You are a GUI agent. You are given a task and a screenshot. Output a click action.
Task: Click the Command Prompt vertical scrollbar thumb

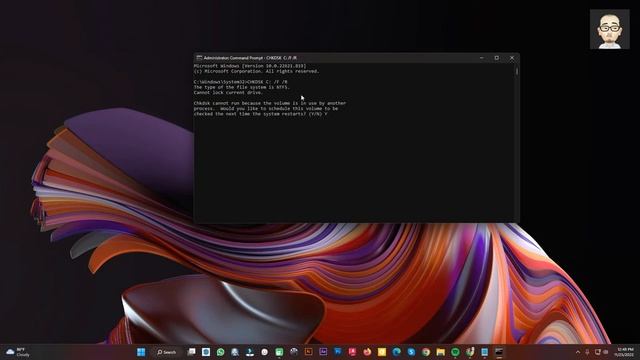tap(517, 71)
